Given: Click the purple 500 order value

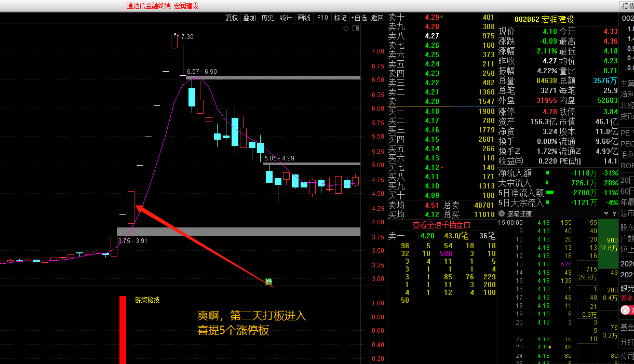Looking at the screenshot, I should 446,254.
